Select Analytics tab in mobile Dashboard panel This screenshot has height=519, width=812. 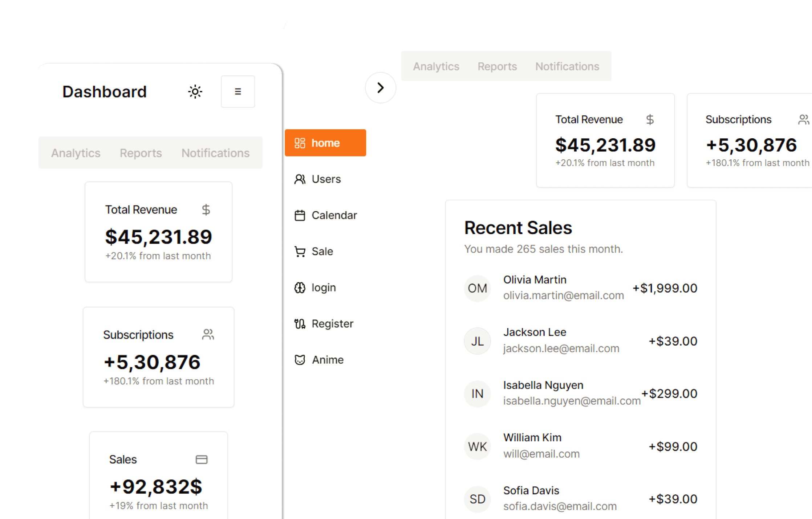pyautogui.click(x=76, y=153)
